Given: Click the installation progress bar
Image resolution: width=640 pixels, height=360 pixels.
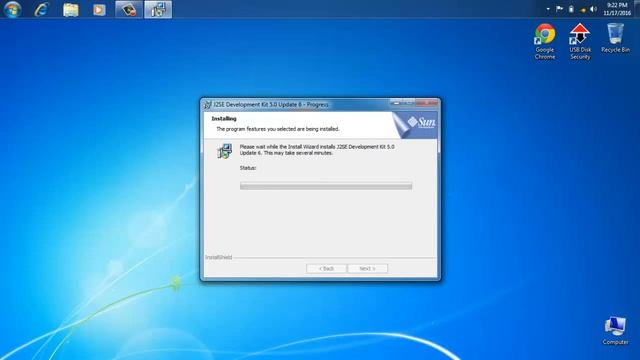Looking at the screenshot, I should point(326,186).
